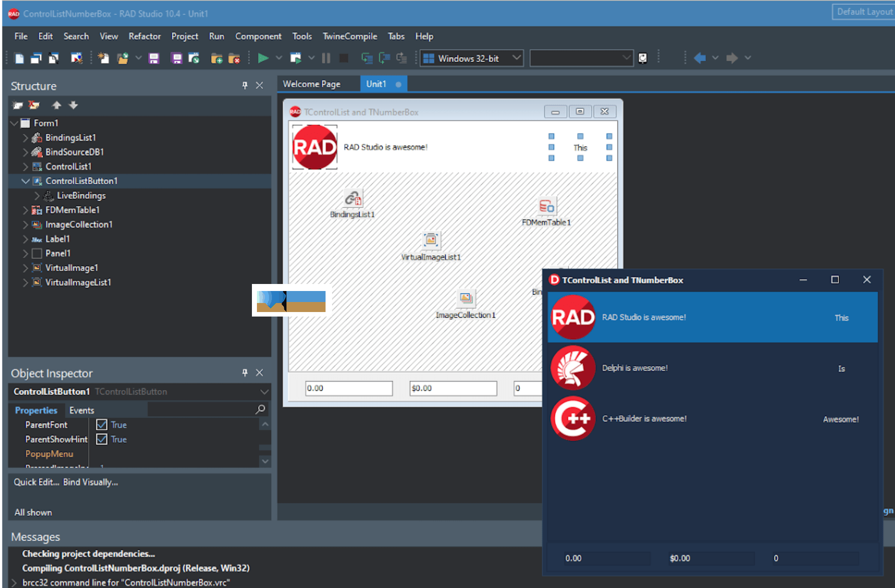Viewport: 895px width, 588px height.
Task: Open the Run button dropdown arrow
Action: (279, 58)
